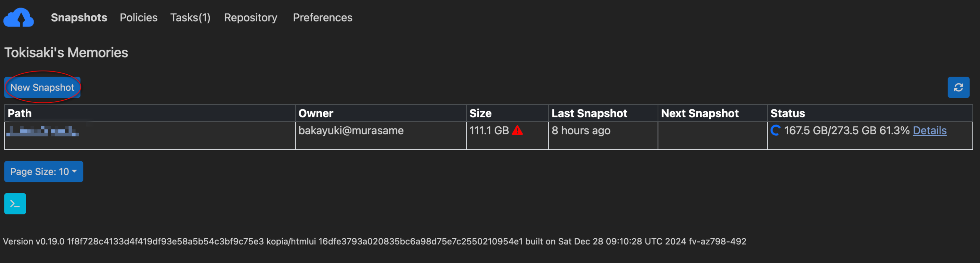Click the red warning triangle beside size
980x263 pixels.
[x=517, y=130]
